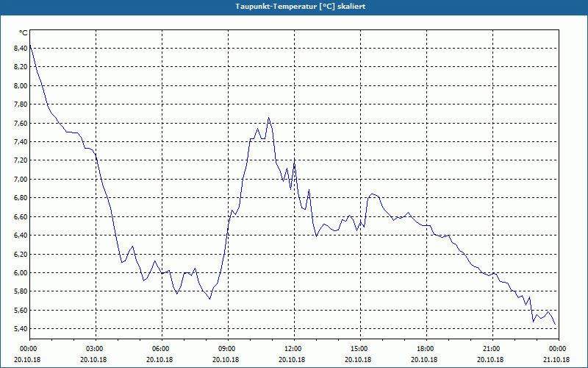Select the 5,60 y-axis label

20,310
